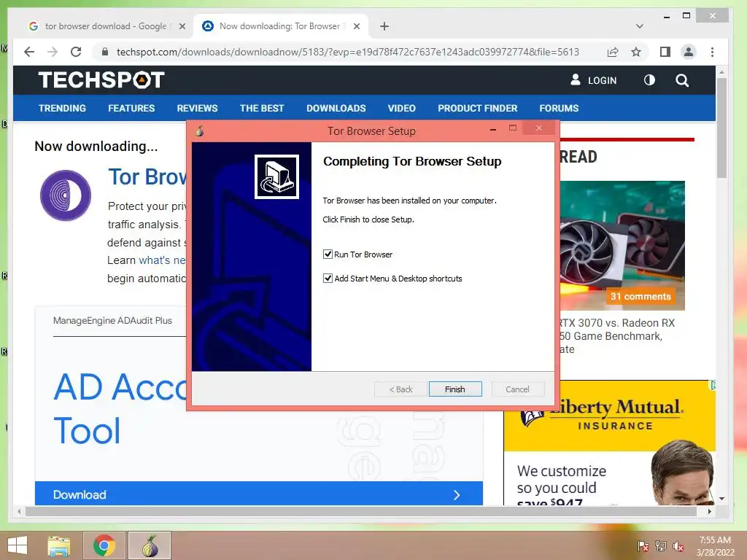Uncheck the Run Tor Browser checkbox
This screenshot has width=747, height=560.
click(328, 254)
